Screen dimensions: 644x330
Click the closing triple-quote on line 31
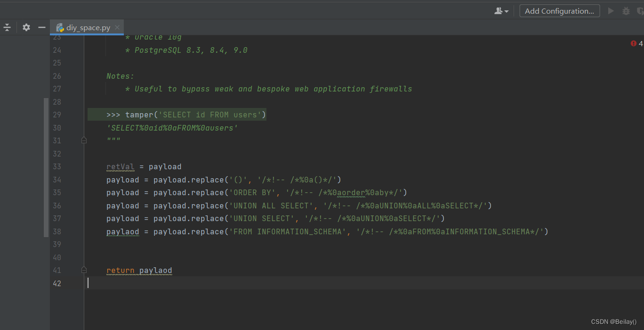(113, 140)
